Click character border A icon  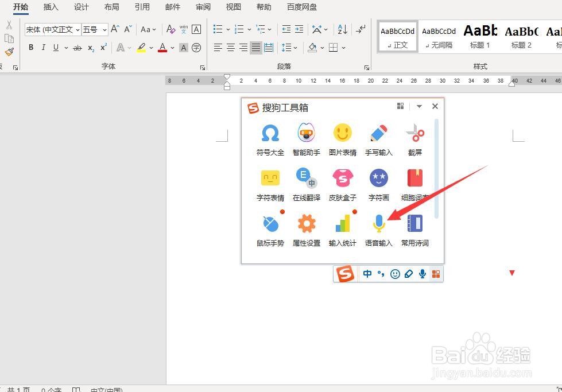(196, 29)
